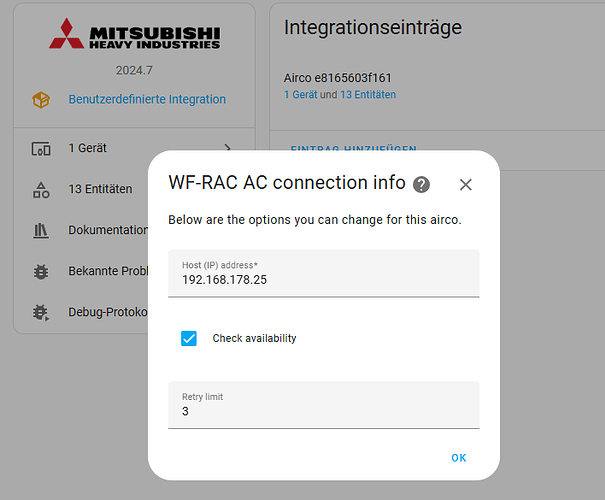Follow the 1 Gerät link under Airco

point(301,95)
